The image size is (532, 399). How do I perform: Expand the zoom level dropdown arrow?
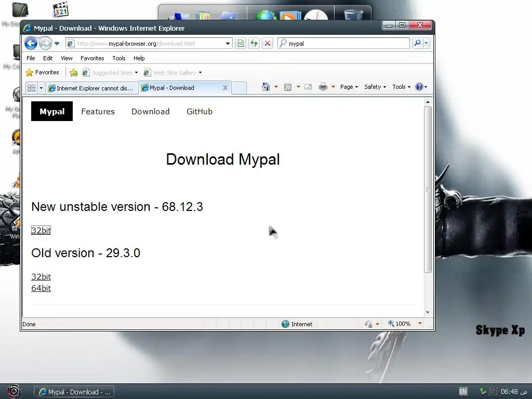coord(420,323)
